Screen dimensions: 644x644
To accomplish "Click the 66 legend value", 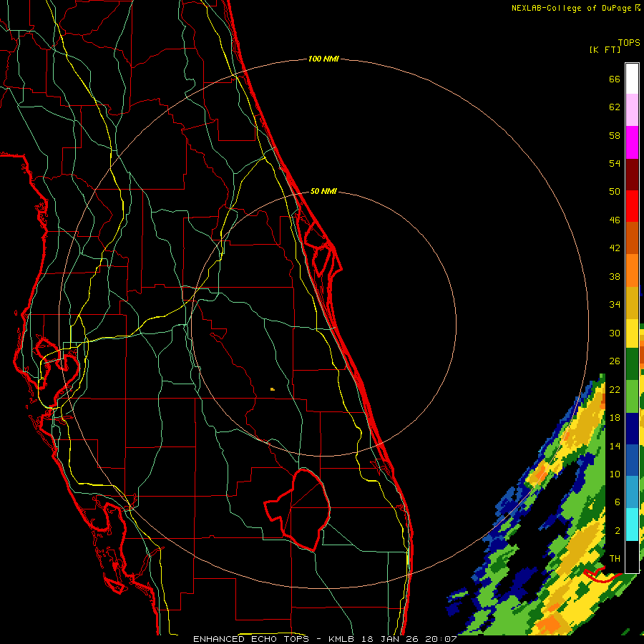I will [615, 79].
